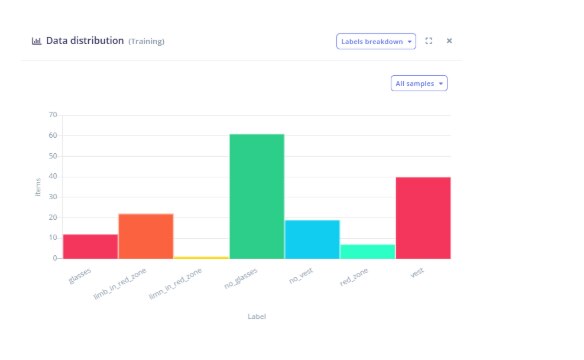Click the y-axis value 60
Screen dimensions: 584x360
(53, 135)
